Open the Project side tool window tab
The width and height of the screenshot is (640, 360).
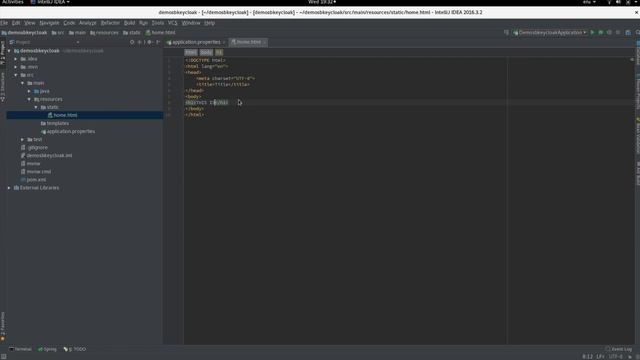point(3,52)
